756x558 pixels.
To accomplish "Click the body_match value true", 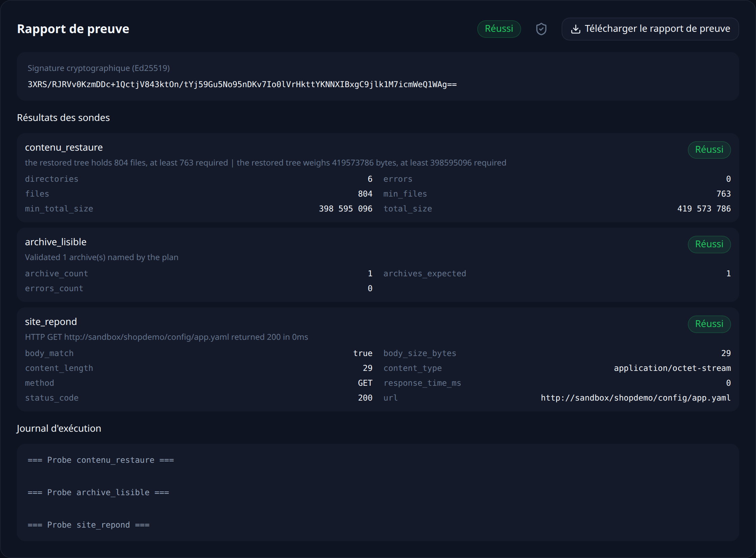I will pos(363,353).
